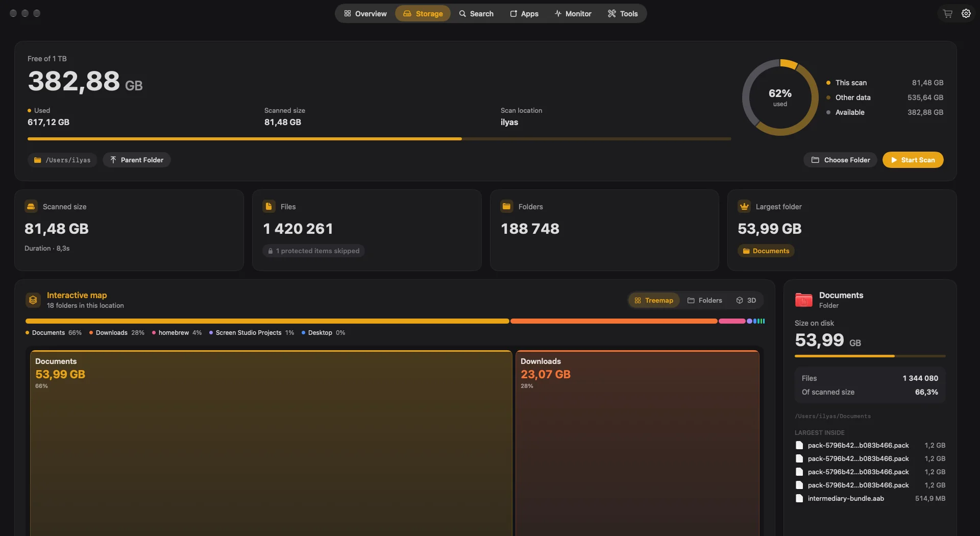Click the Duration 8,3s text

[47, 248]
